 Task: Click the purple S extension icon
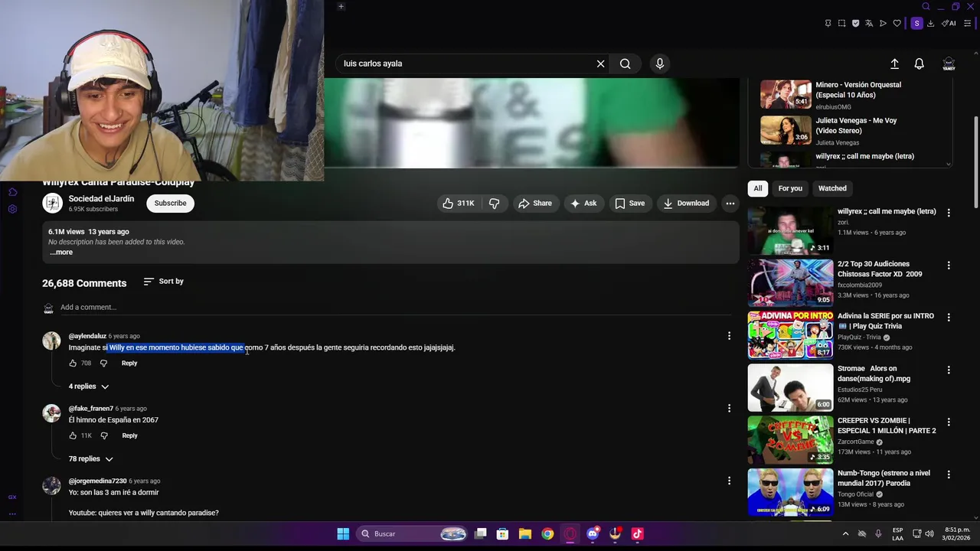[916, 24]
